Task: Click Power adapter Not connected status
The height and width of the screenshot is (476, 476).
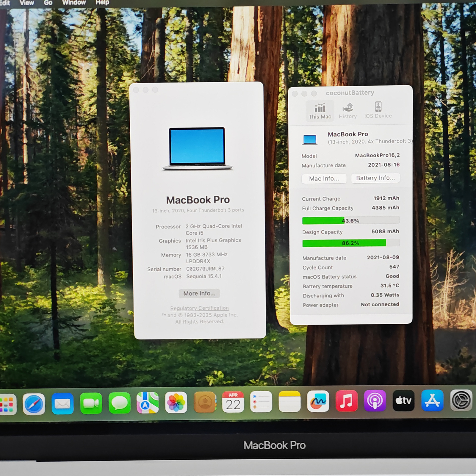Action: point(380,304)
